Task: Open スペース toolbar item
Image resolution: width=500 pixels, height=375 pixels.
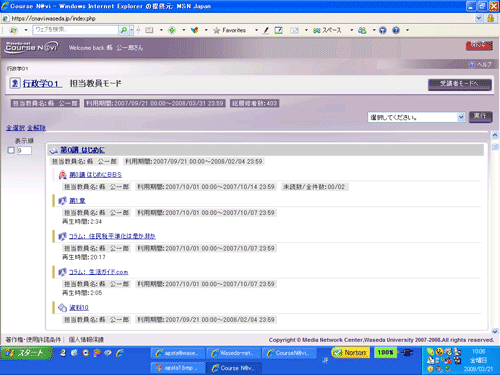Action: pos(327,30)
